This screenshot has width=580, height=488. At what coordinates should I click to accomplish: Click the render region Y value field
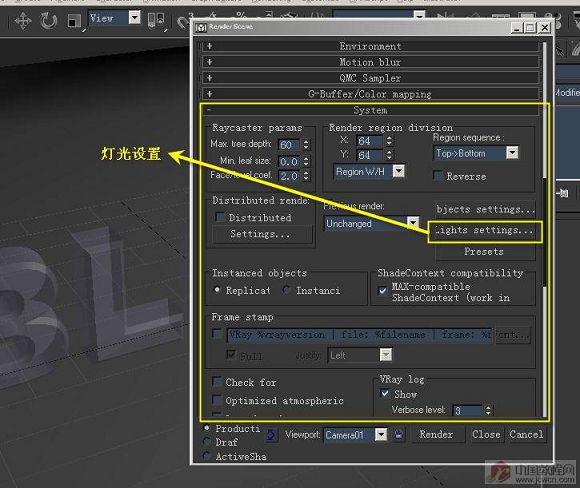(x=370, y=155)
